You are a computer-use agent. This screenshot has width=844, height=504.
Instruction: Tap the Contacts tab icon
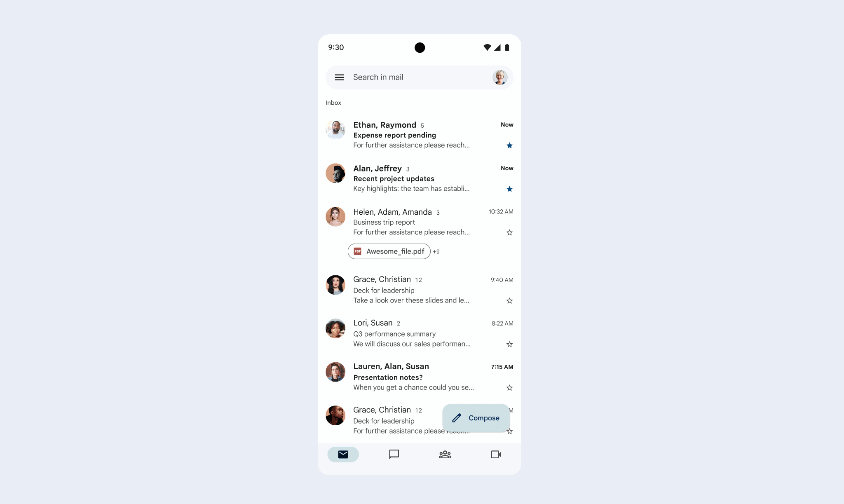click(x=445, y=454)
